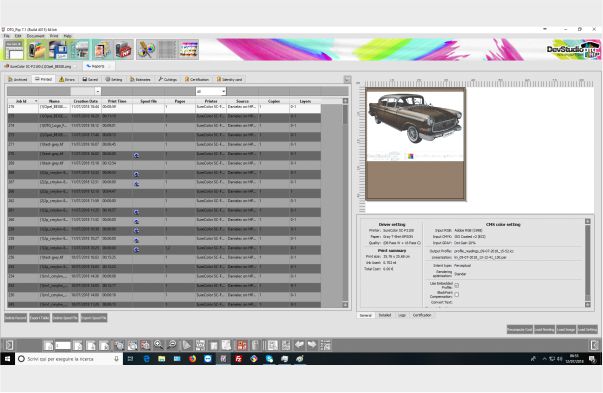
Task: Switch to the Certification tab below settings
Action: [x=422, y=315]
